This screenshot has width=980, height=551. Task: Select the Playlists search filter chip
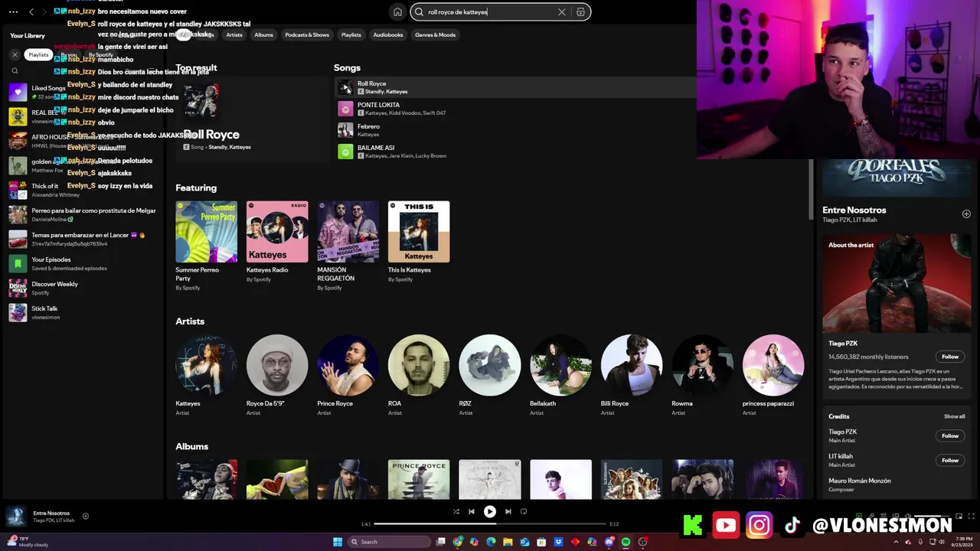point(351,34)
